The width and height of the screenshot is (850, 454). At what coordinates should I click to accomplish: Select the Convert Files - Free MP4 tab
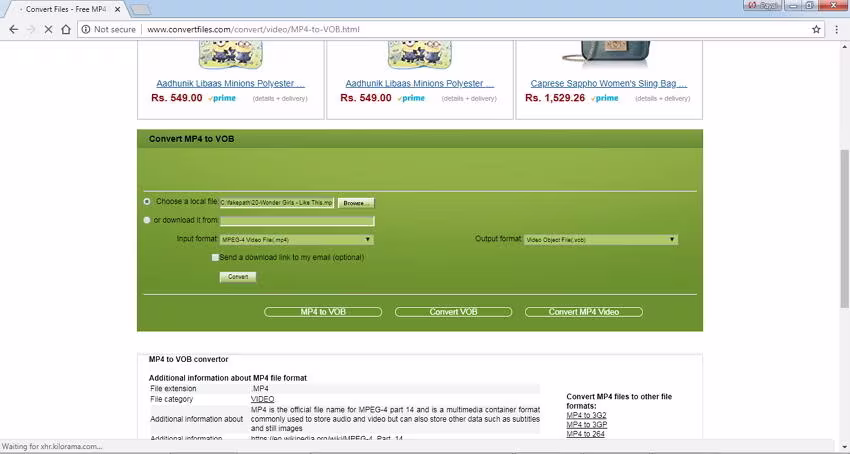65,9
